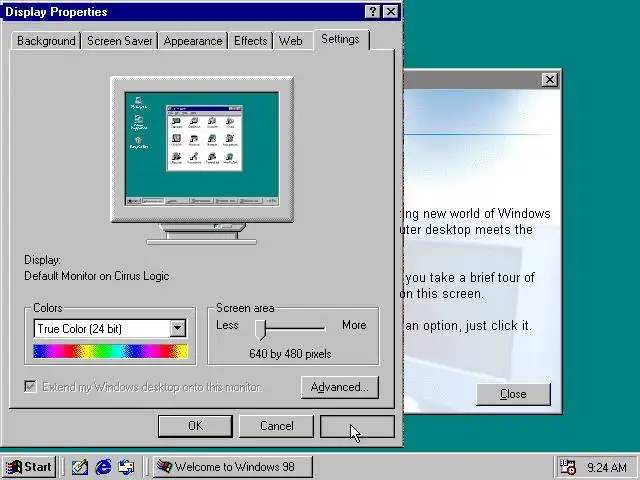
Task: Click the True Color (24 bit) combo box
Action: tap(110, 329)
